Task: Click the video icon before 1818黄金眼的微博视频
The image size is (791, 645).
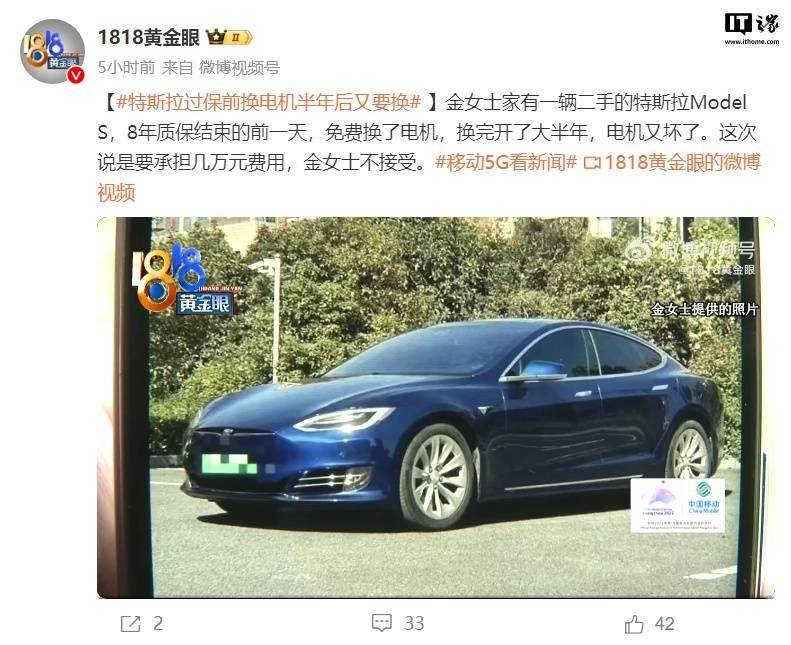Action: 592,163
